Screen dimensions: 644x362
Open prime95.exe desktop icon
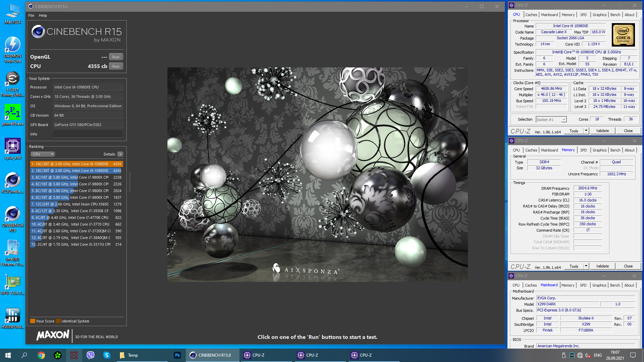coord(13,115)
